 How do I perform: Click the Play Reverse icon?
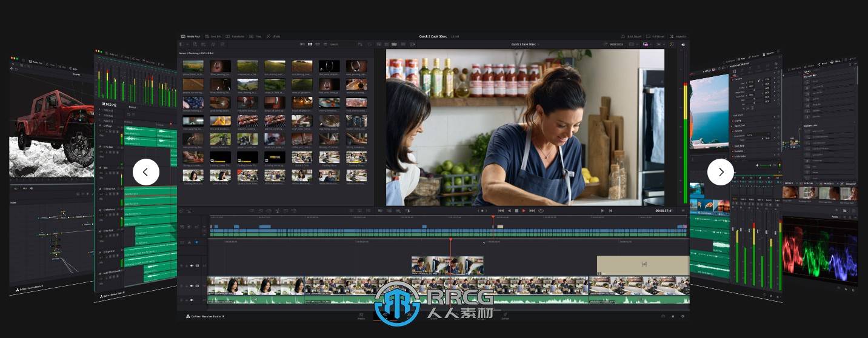tap(509, 211)
